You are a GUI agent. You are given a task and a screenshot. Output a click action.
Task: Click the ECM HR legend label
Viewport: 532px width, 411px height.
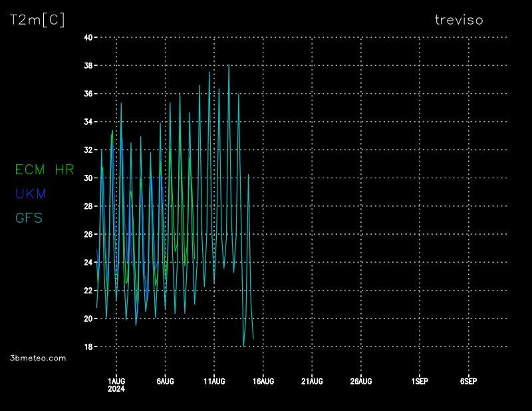45,170
